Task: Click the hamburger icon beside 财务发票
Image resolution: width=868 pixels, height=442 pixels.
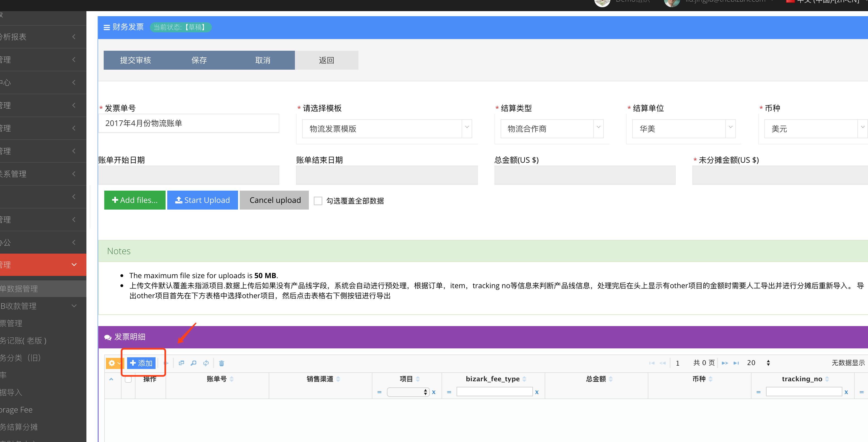Action: tap(106, 27)
